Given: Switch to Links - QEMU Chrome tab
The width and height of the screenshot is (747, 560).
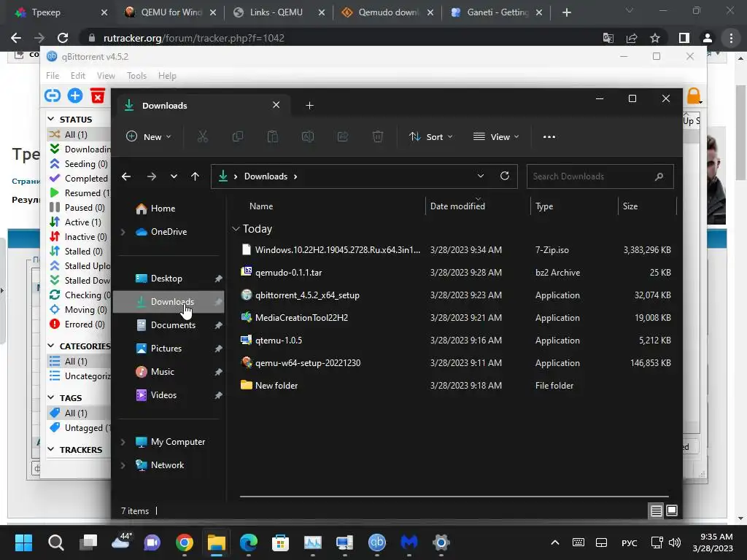Looking at the screenshot, I should [275, 12].
